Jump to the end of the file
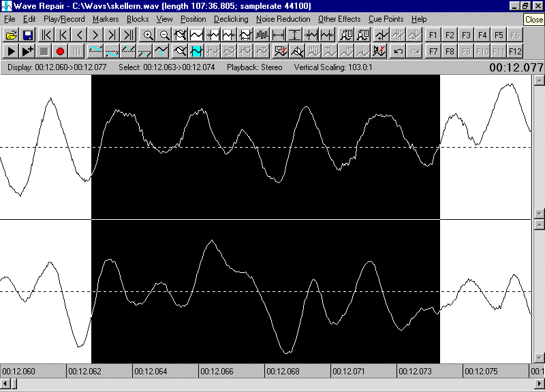The width and height of the screenshot is (545, 392). point(128,35)
